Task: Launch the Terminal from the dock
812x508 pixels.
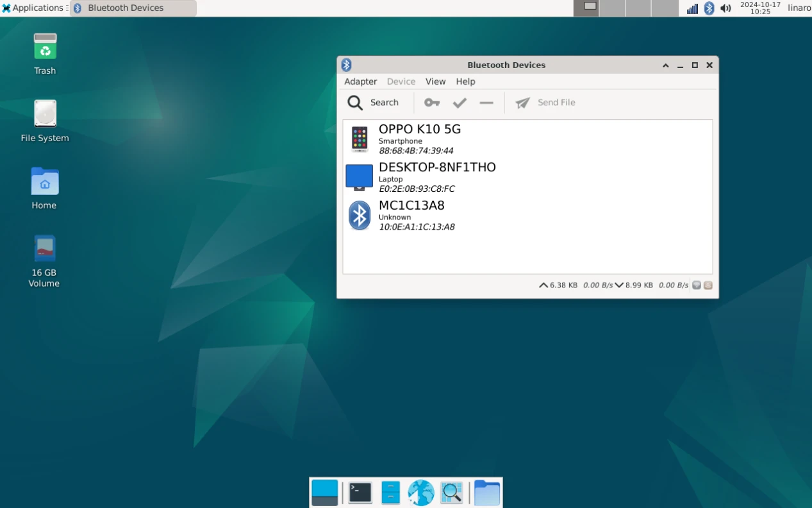Action: (x=360, y=493)
